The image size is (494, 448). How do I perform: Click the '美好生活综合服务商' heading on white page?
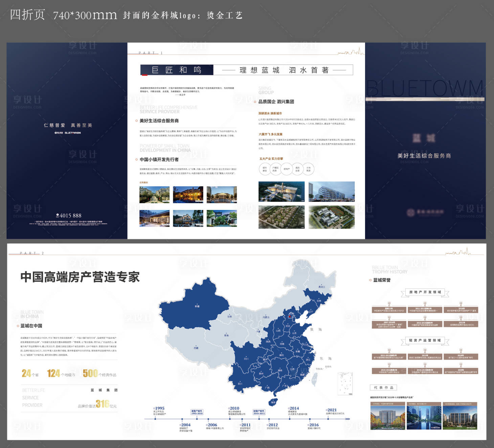pos(159,121)
